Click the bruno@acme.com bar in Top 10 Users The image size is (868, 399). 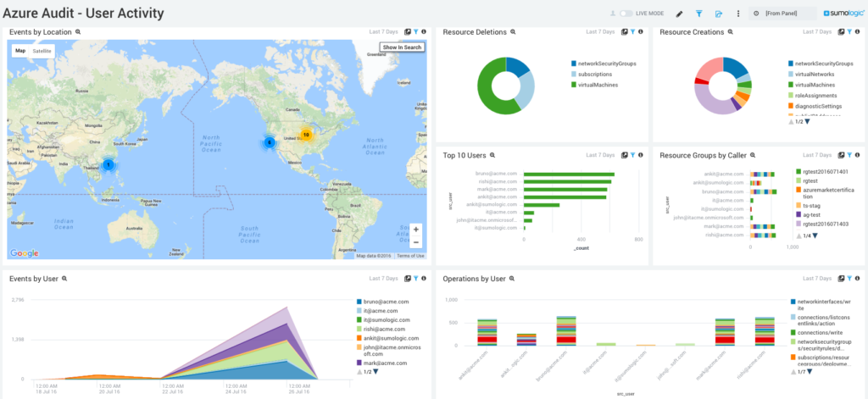[x=569, y=175]
